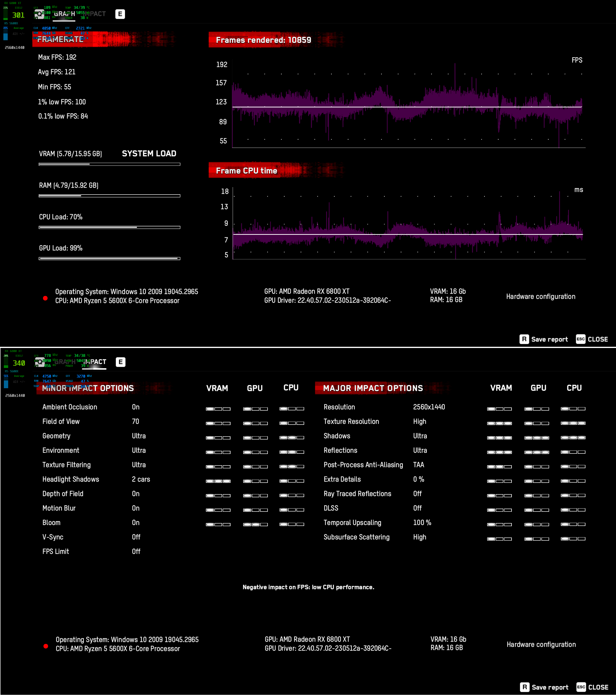Image resolution: width=616 pixels, height=695 pixels.
Task: Click the Q key icon on the impact options page
Action: (40, 362)
